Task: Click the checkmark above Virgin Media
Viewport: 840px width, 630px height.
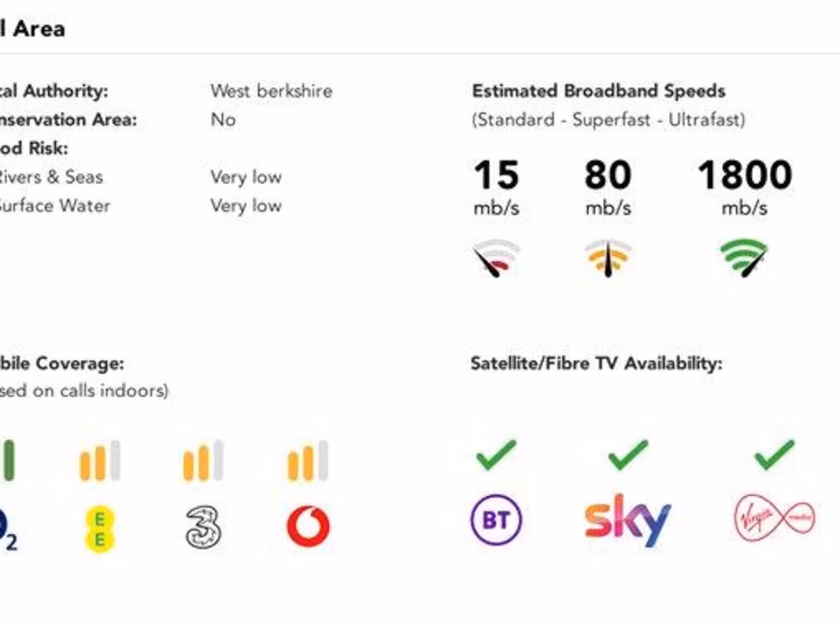Action: 774,454
